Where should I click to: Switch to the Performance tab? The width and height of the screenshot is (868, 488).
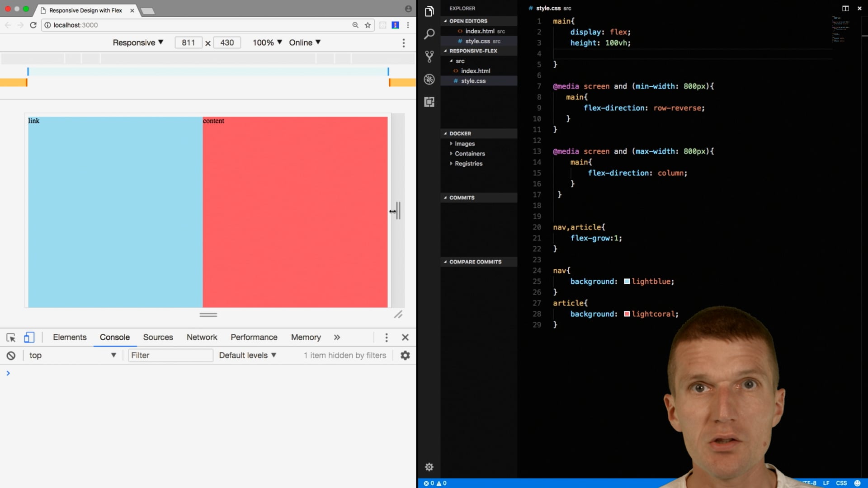(254, 338)
